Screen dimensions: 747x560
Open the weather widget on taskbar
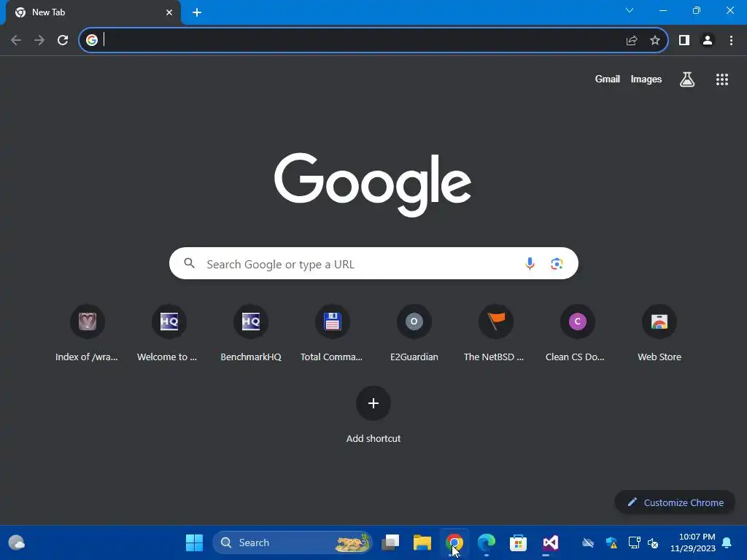pos(17,542)
